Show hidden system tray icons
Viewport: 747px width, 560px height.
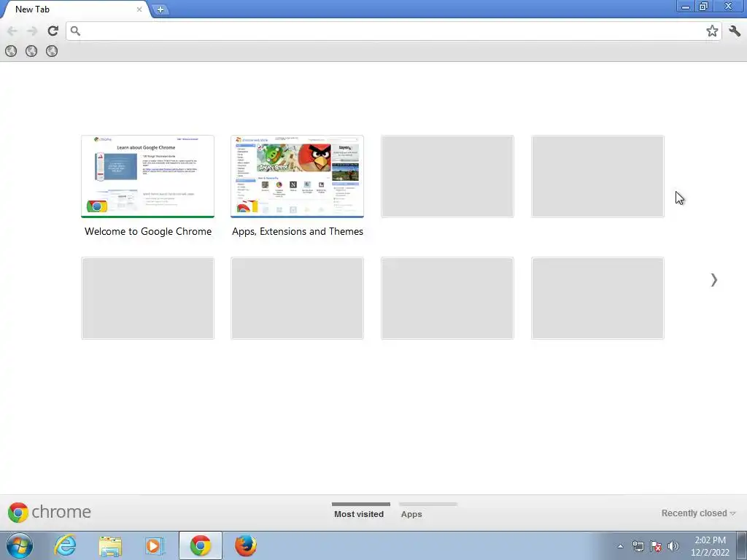click(620, 546)
